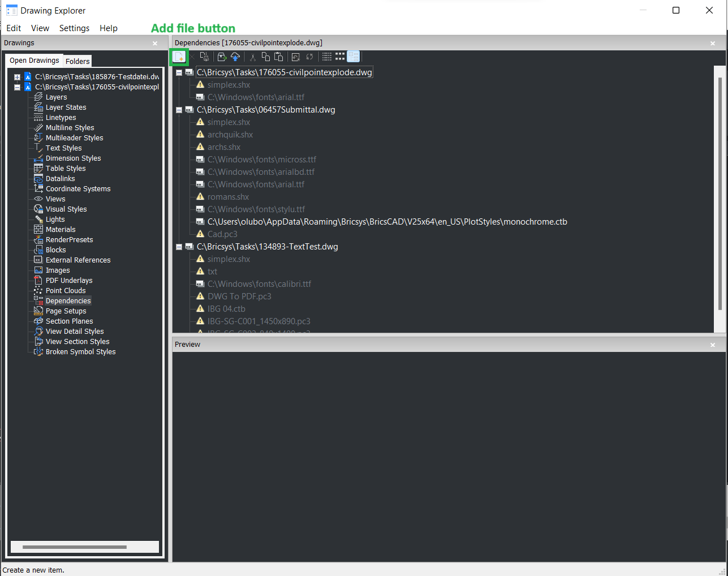The image size is (728, 576).
Task: Click the Purge icon with the broom
Action: coord(205,57)
